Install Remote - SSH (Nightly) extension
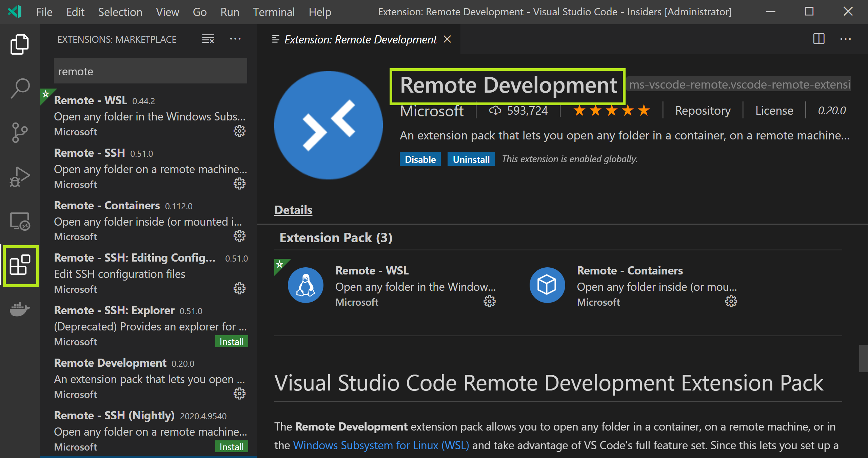The height and width of the screenshot is (458, 868). pyautogui.click(x=232, y=447)
